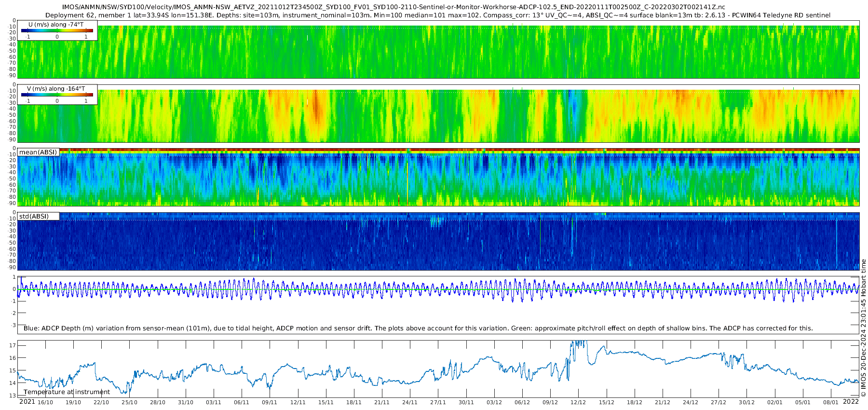Click the V velocity colorbar
The width and height of the screenshot is (868, 410).
coord(57,95)
